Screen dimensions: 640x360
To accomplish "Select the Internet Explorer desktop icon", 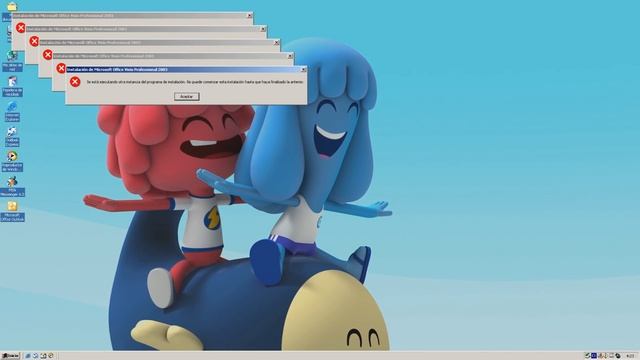I will tap(12, 112).
